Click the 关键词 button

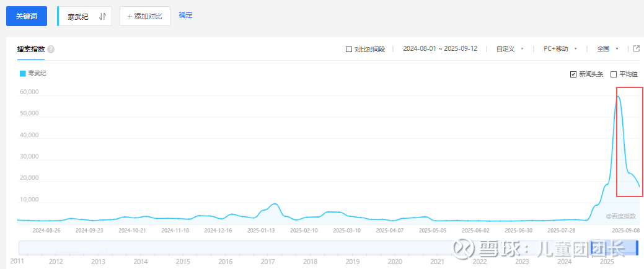pyautogui.click(x=26, y=17)
